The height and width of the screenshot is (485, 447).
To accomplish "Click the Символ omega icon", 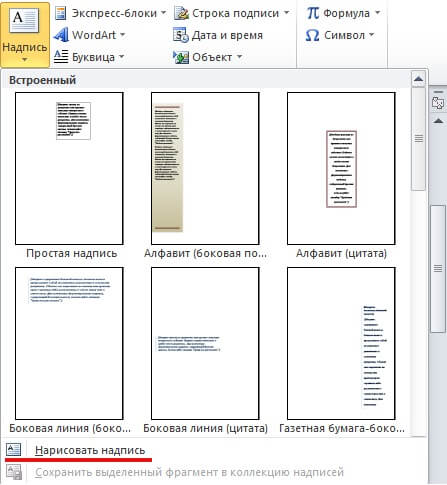I will point(312,35).
